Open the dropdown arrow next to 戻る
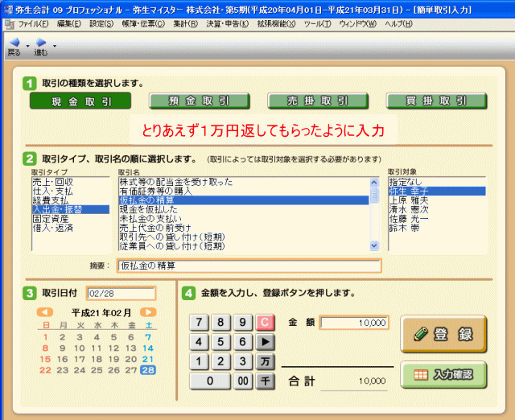 click(27, 46)
